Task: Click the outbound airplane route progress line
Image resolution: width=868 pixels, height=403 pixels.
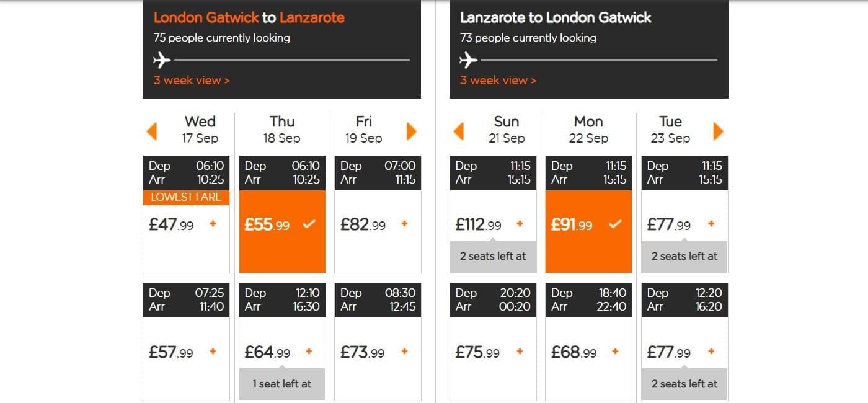Action: point(292,60)
